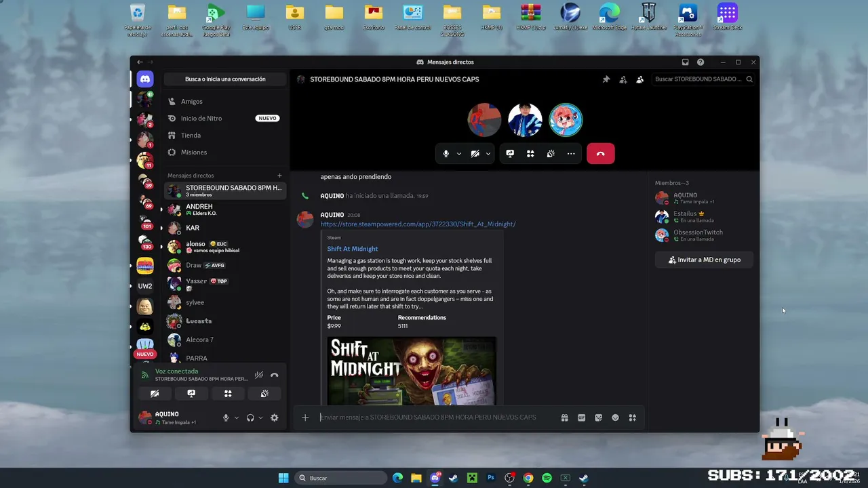Image resolution: width=868 pixels, height=488 pixels.
Task: Hang up with the red disconnect button
Action: [x=600, y=154]
